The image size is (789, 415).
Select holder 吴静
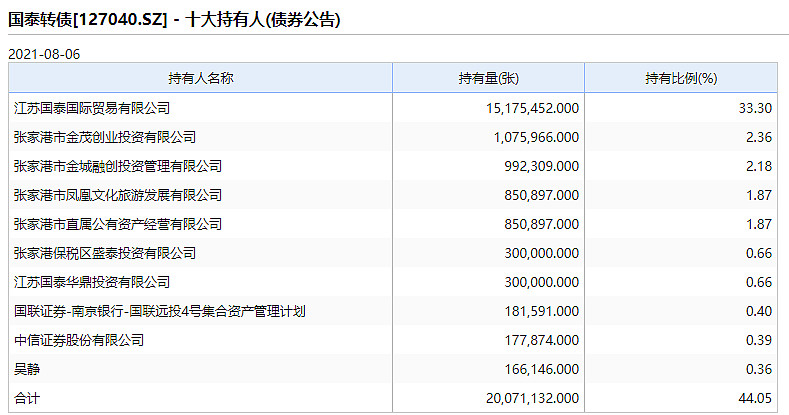tap(27, 369)
